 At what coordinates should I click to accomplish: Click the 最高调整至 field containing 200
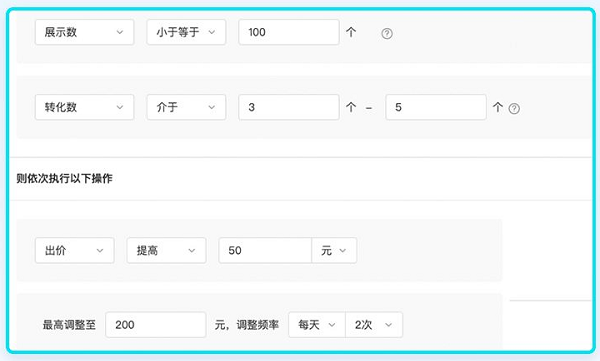pos(156,325)
